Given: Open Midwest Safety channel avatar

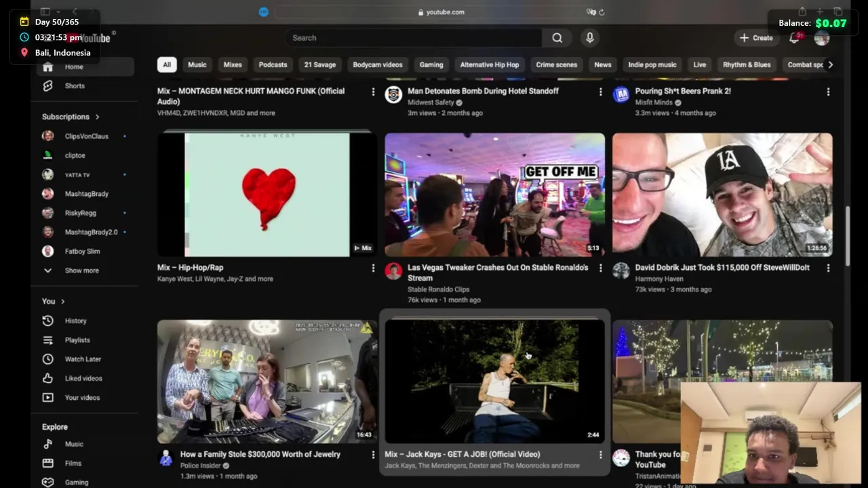Looking at the screenshot, I should tap(393, 95).
